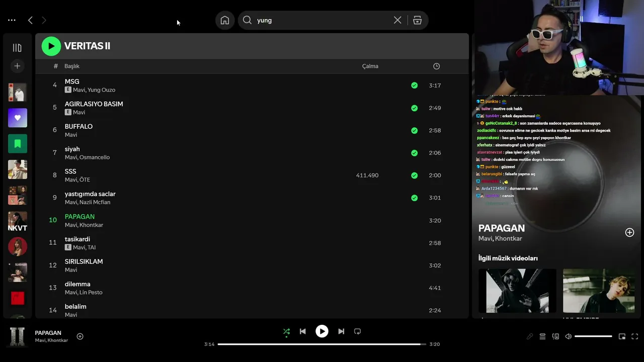Open the Lin Pesto artist link
Image resolution: width=644 pixels, height=362 pixels.
click(x=91, y=293)
